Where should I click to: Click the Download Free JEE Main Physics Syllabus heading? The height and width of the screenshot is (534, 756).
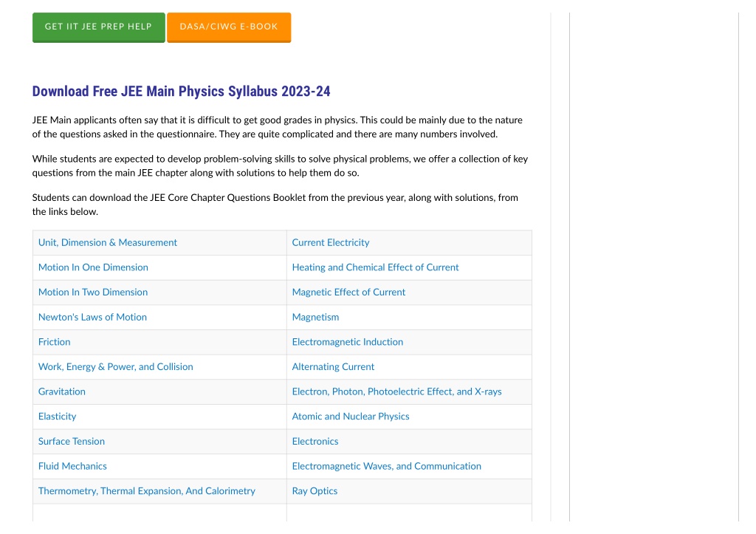pyautogui.click(x=182, y=91)
